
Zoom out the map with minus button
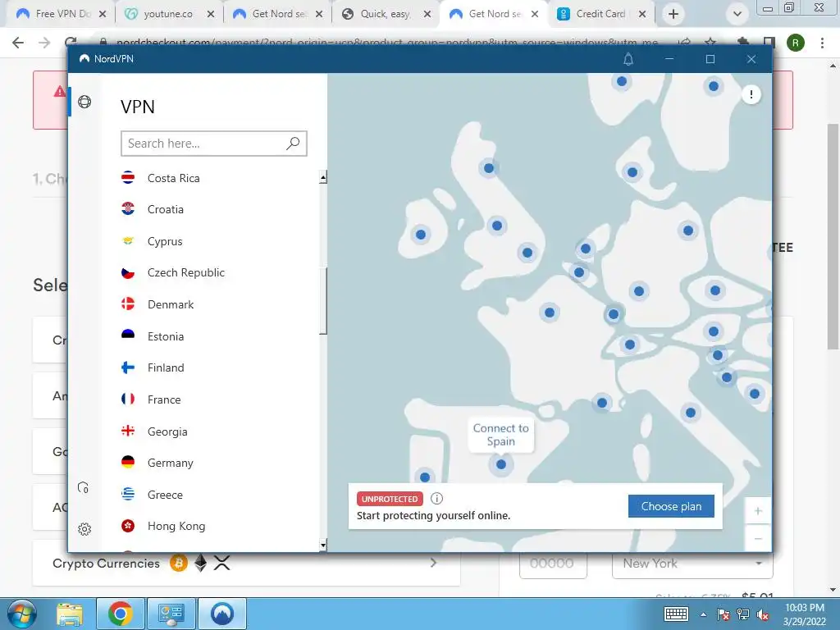(758, 538)
